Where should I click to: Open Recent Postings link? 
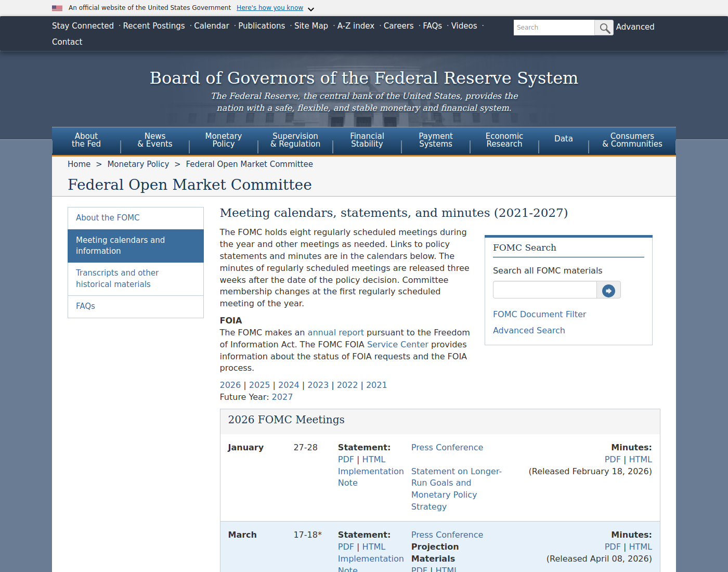(154, 26)
